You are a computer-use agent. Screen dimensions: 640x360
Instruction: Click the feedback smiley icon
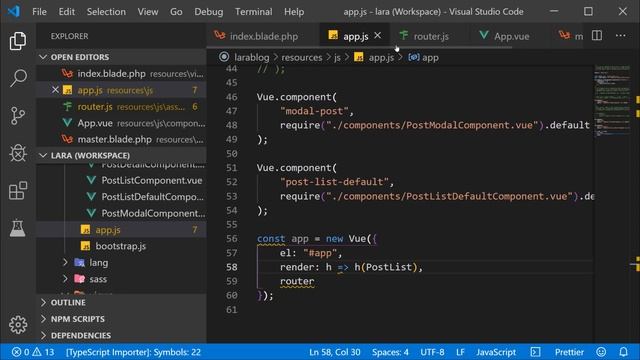(601, 352)
